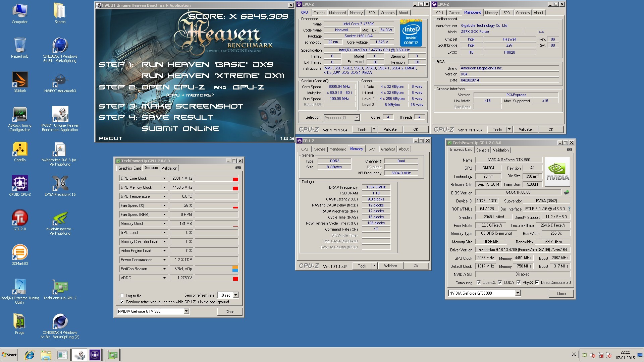Open CPUID CPU-Z desktop shortcut

coord(20,186)
